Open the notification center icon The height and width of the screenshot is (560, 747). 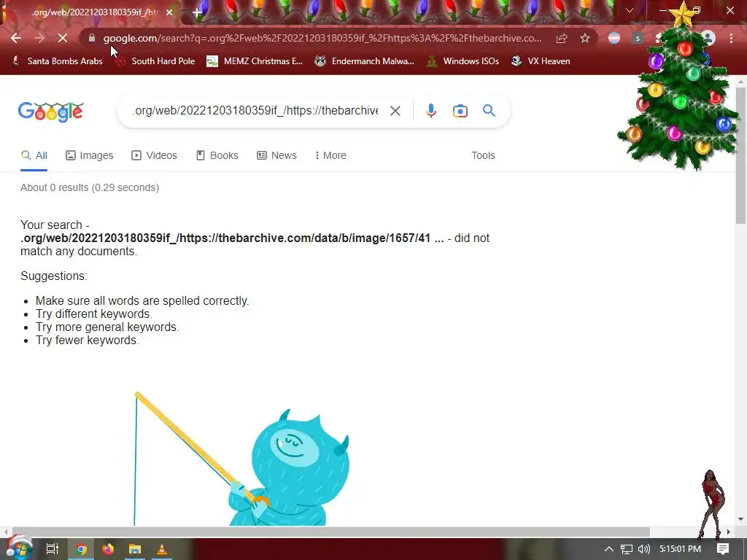tap(723, 549)
